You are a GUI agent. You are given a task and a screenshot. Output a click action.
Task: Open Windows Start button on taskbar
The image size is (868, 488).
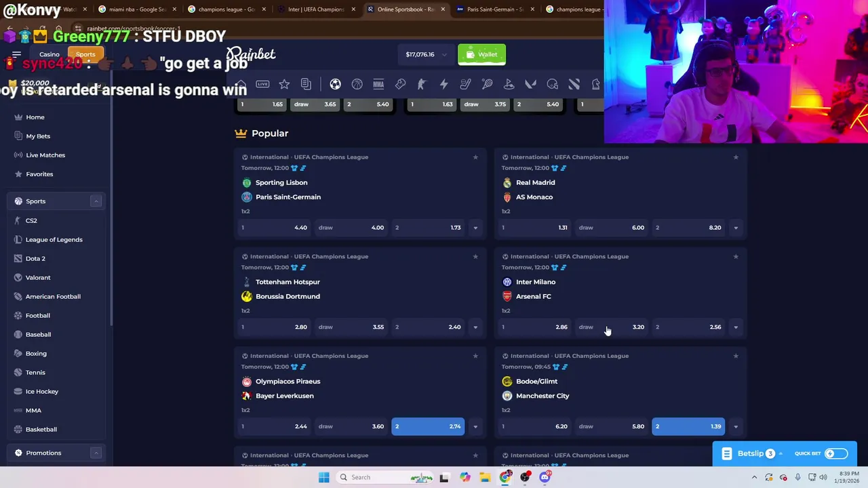323,477
